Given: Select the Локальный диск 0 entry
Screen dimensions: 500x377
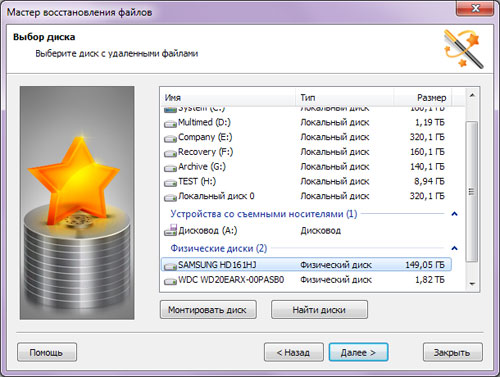Looking at the screenshot, I should (306, 196).
